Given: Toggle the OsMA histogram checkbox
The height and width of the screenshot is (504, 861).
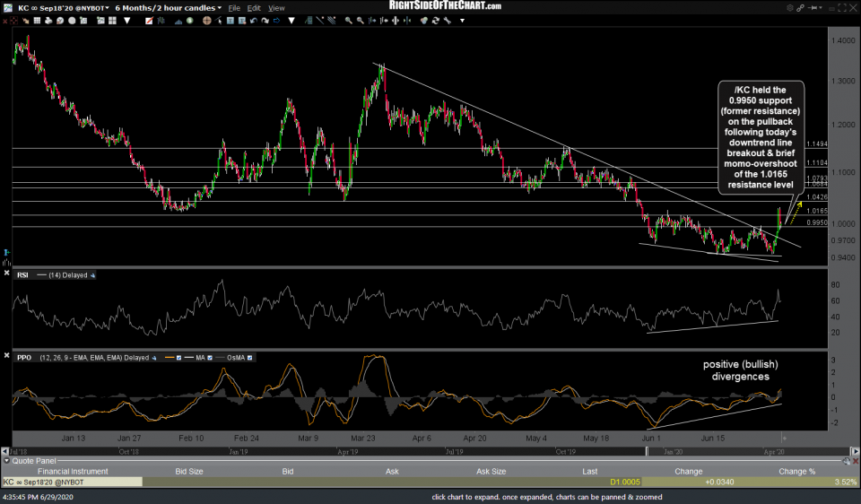Looking at the screenshot, I should [x=250, y=358].
